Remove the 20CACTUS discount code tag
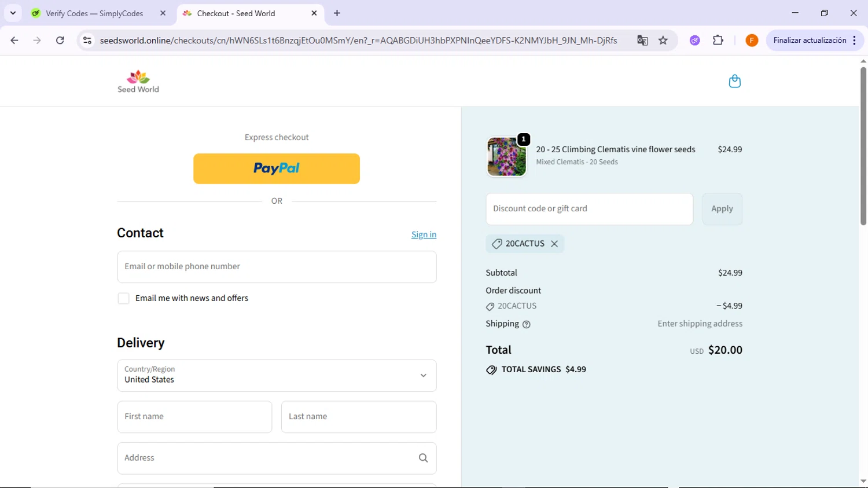This screenshot has width=868, height=488. [x=554, y=244]
